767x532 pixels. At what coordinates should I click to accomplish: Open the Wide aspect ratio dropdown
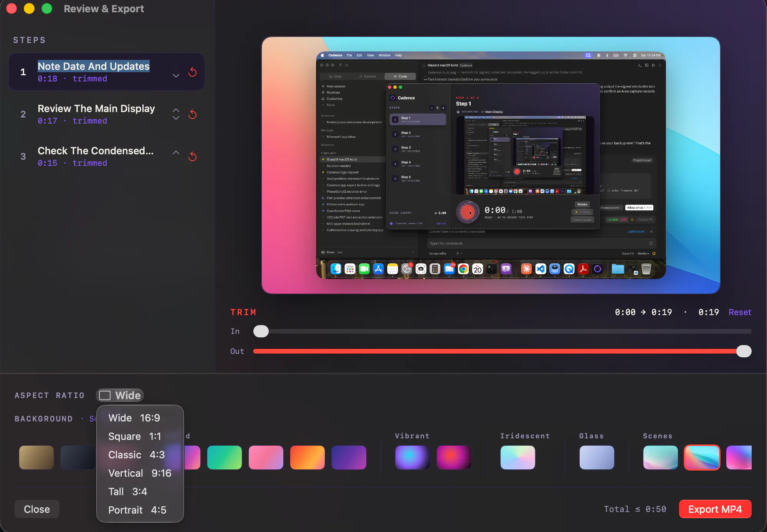(x=120, y=395)
